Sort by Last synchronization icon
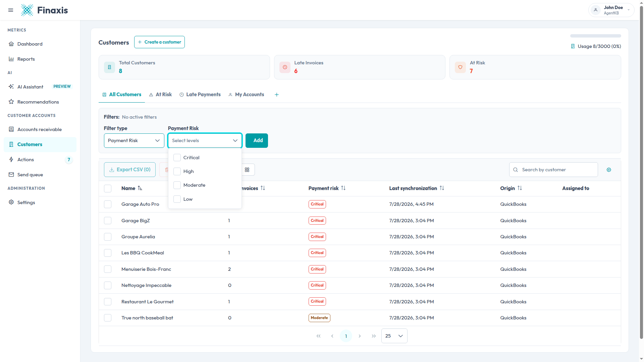 (x=442, y=188)
